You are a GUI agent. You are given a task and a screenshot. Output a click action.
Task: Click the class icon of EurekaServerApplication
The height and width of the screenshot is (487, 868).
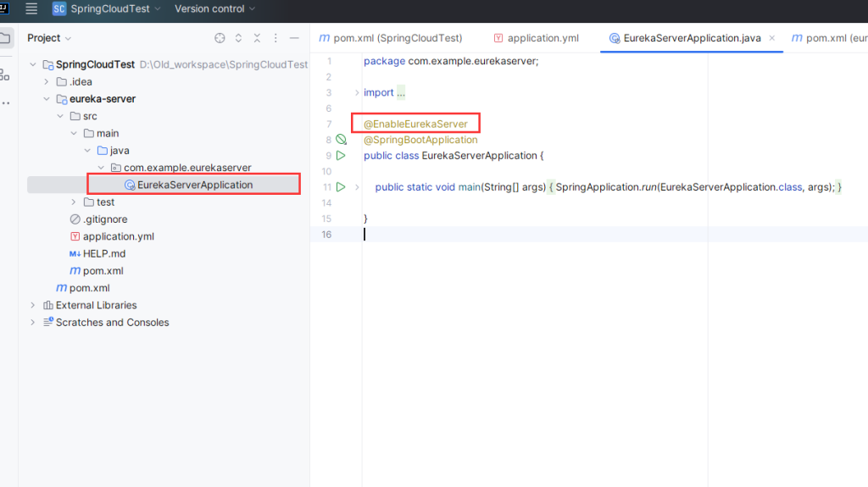tap(130, 185)
